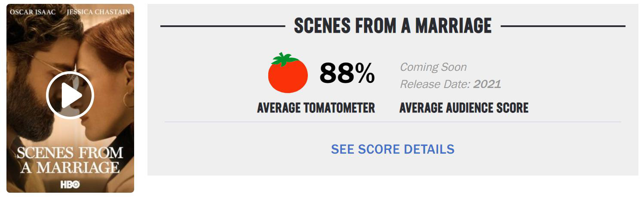The height and width of the screenshot is (197, 644).
Task: Click the Release Date label
Action: pos(435,84)
